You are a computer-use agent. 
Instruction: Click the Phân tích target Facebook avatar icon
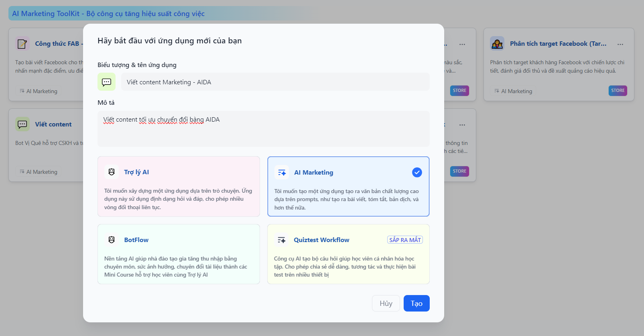497,43
